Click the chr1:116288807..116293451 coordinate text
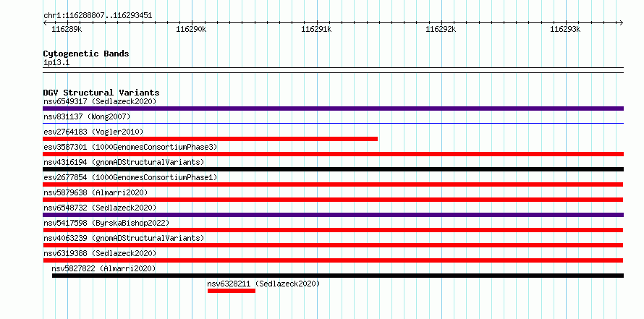Screen dimensions: 644x319 [98, 16]
